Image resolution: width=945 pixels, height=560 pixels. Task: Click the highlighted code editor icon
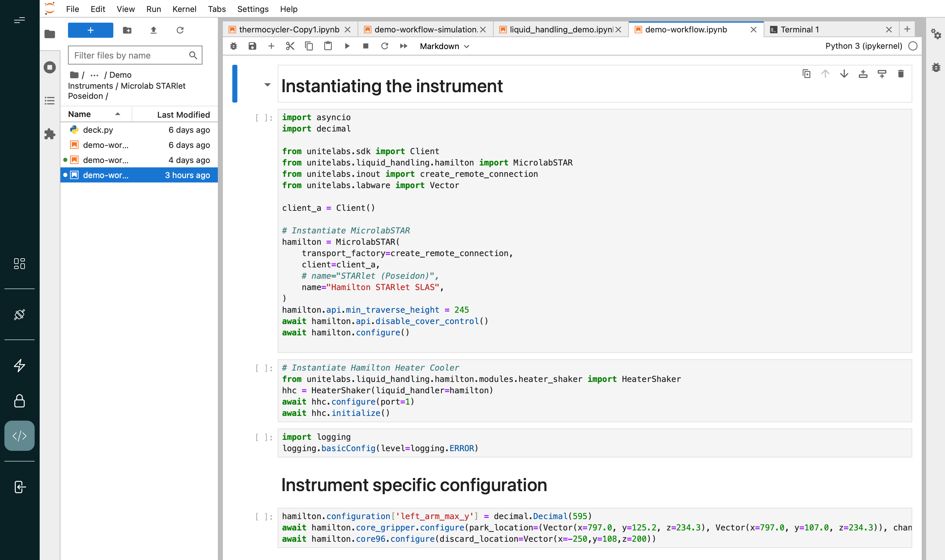[20, 436]
